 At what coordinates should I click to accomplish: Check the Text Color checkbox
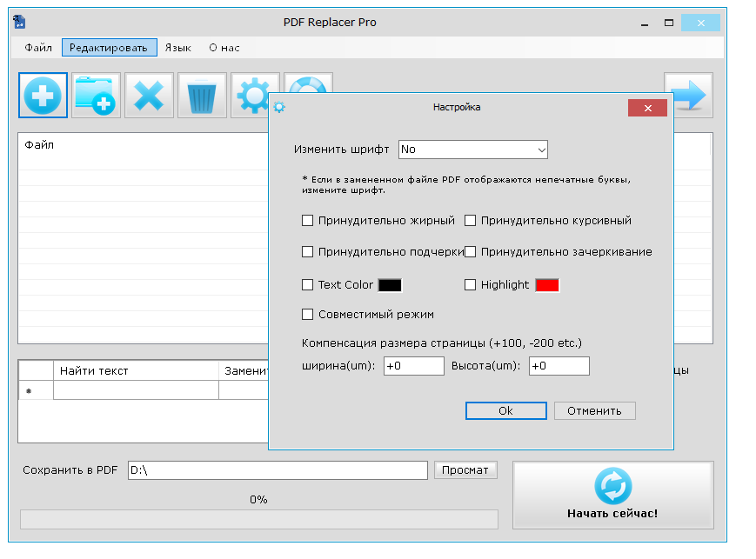(x=308, y=285)
